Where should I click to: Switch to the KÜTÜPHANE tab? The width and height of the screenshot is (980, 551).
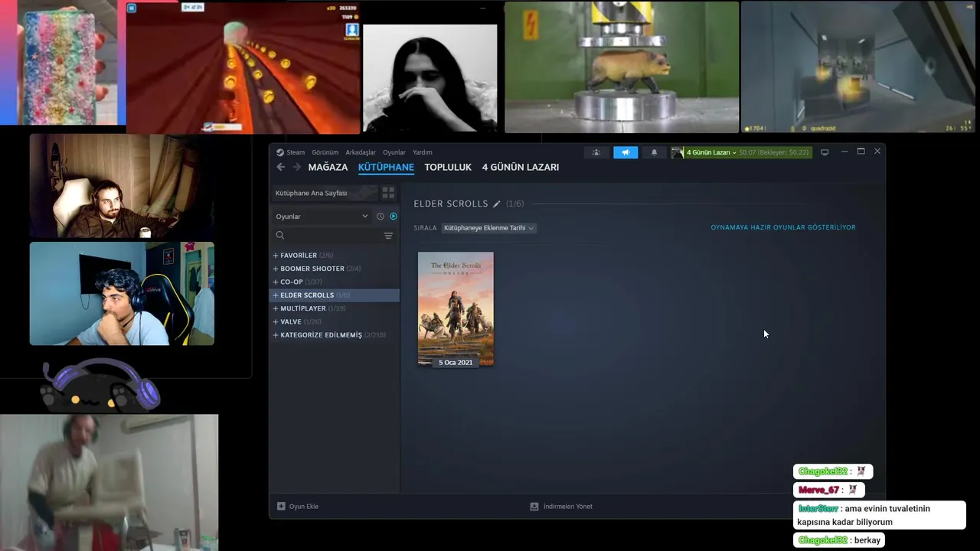pos(386,167)
